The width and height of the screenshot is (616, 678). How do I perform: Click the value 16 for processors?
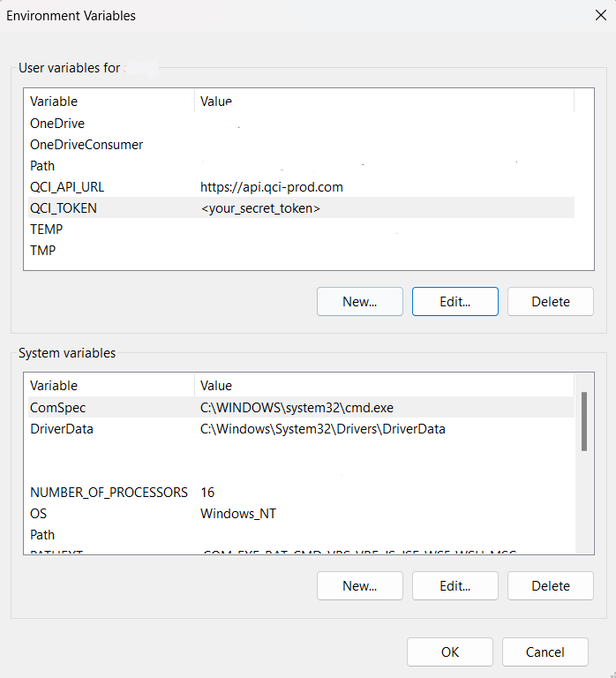[x=207, y=492]
